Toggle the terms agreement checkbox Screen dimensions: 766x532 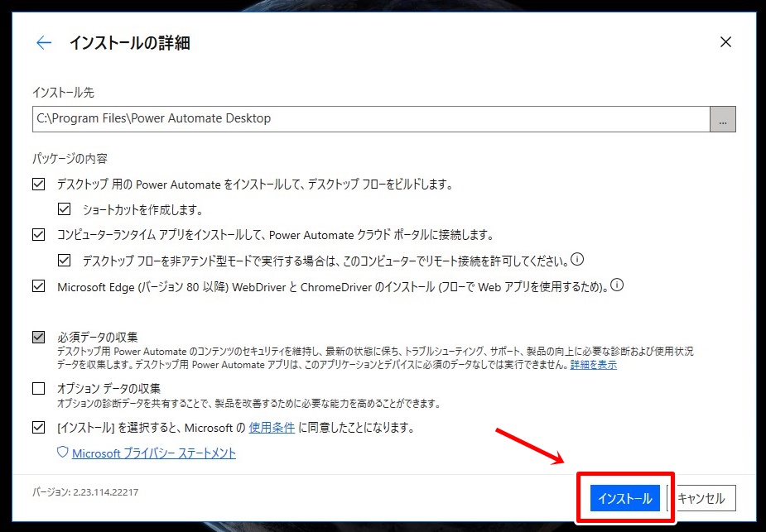(39, 428)
